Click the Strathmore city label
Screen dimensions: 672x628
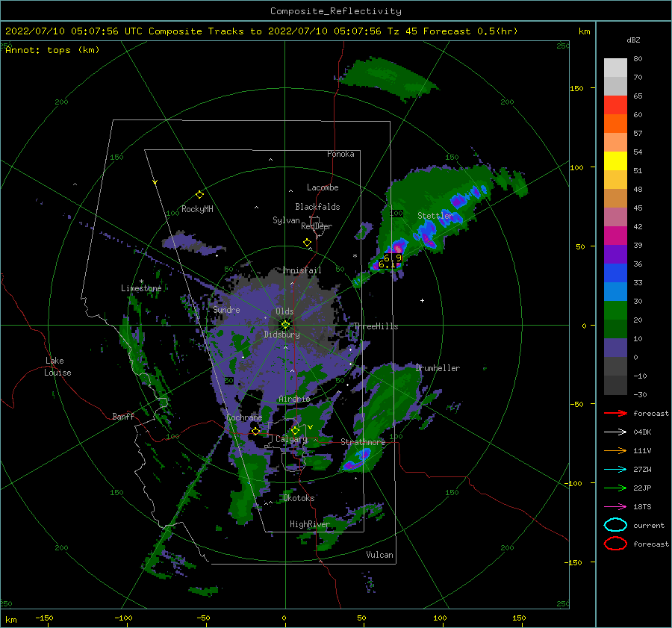(363, 442)
